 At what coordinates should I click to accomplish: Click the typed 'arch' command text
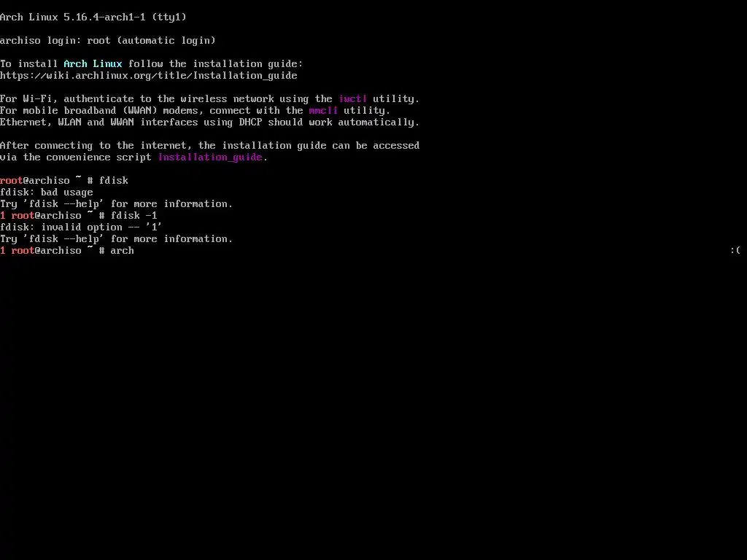(122, 251)
